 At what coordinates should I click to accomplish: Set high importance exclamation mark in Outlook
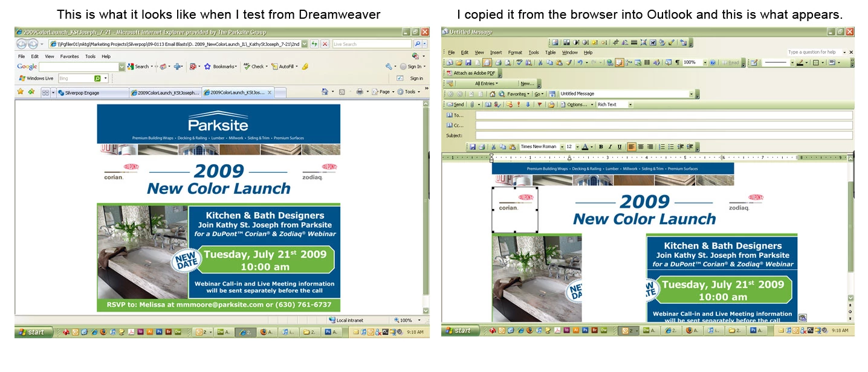[x=519, y=104]
